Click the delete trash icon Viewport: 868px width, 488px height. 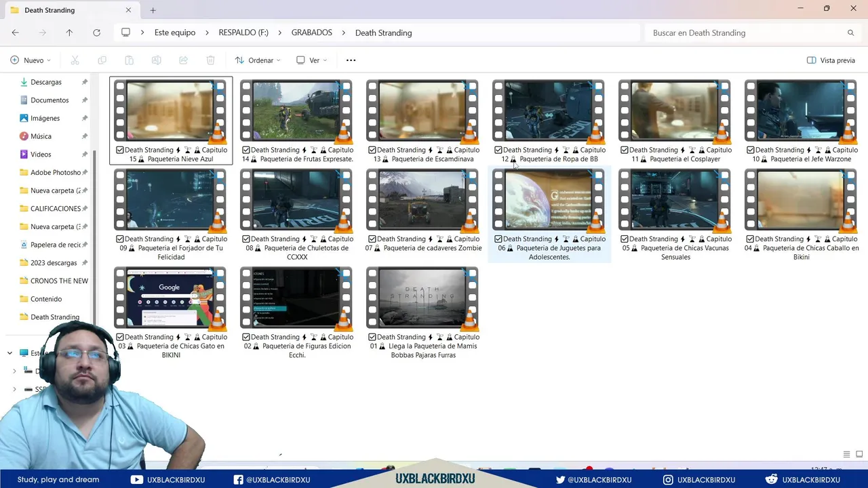(x=210, y=60)
